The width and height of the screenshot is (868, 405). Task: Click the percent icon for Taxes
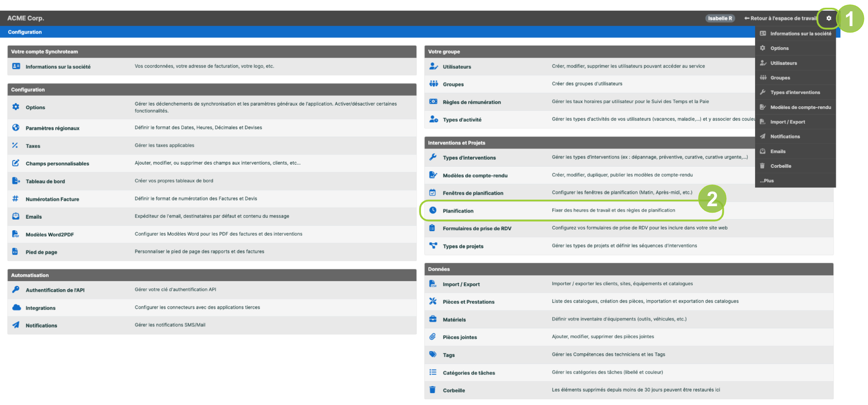[x=15, y=145]
